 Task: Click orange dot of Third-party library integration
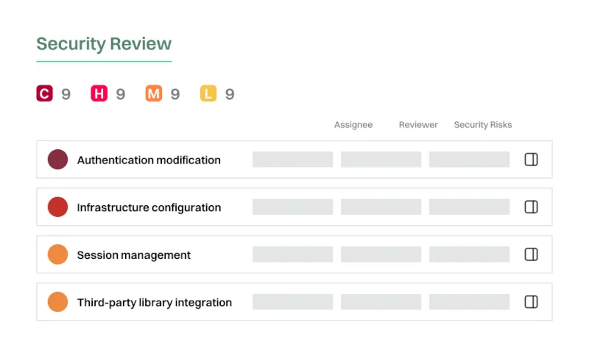58,301
